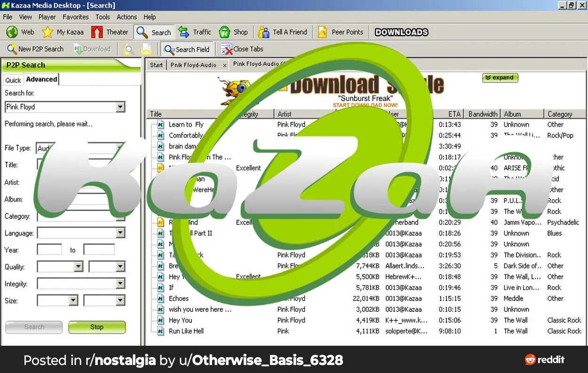588x373 pixels.
Task: Open the File menu
Action: pos(8,17)
